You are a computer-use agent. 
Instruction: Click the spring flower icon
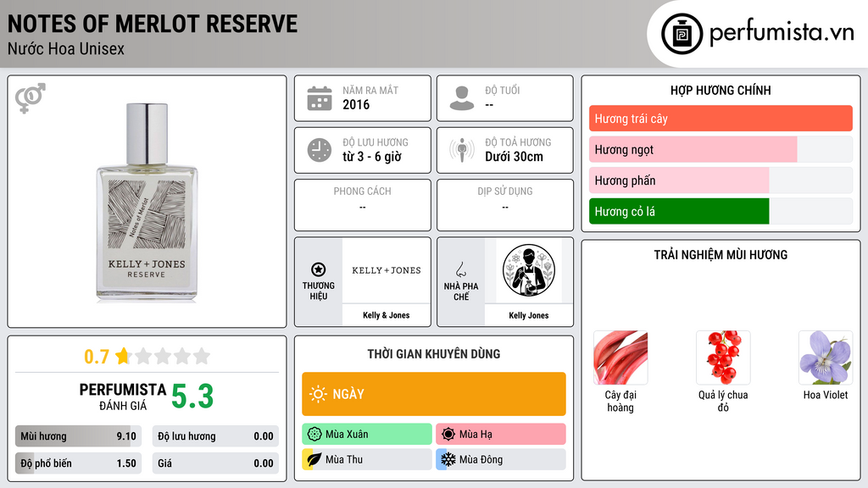tap(314, 435)
